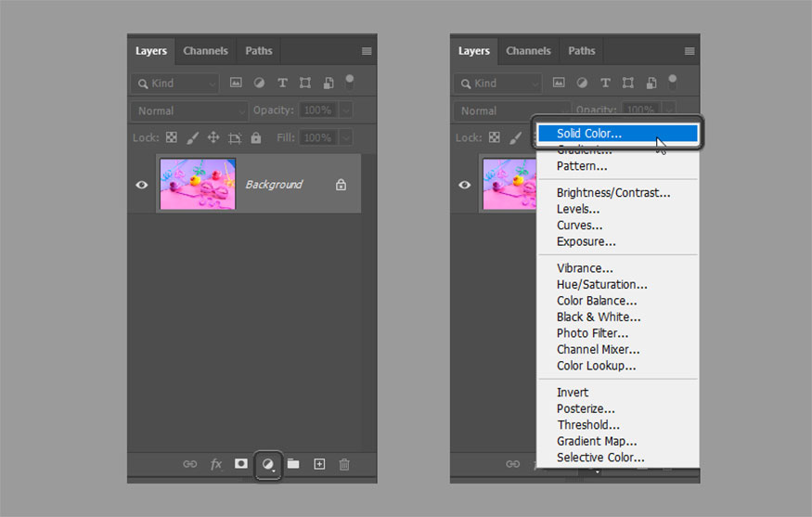This screenshot has height=517, width=812.
Task: Lock image pixels brush icon, right panel
Action: point(516,137)
